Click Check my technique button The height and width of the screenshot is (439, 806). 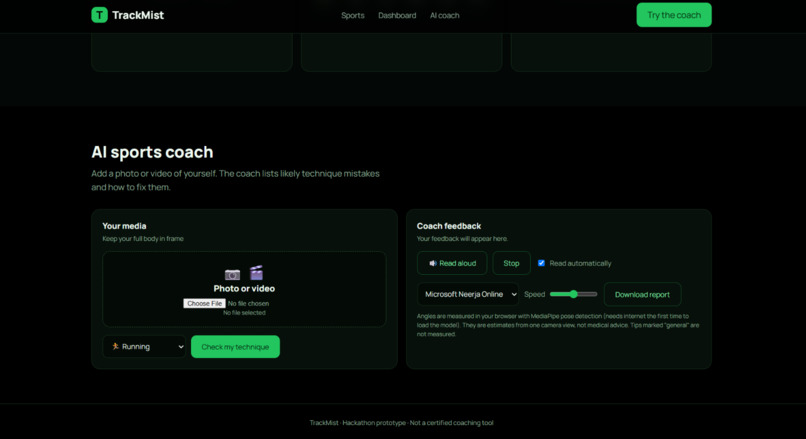(235, 346)
